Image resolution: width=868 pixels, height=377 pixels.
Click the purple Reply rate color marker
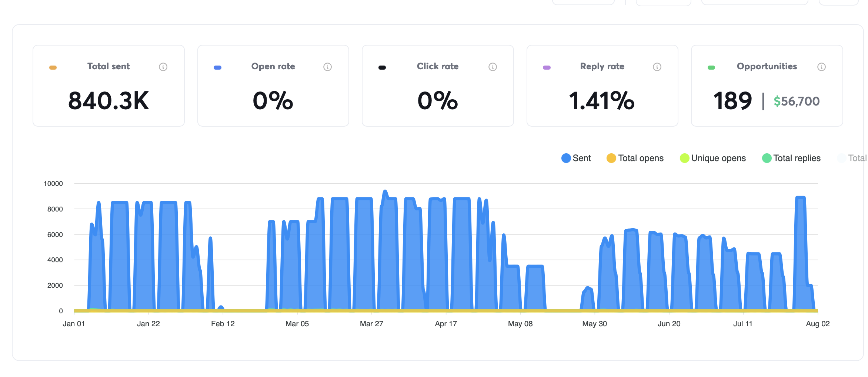pyautogui.click(x=547, y=67)
